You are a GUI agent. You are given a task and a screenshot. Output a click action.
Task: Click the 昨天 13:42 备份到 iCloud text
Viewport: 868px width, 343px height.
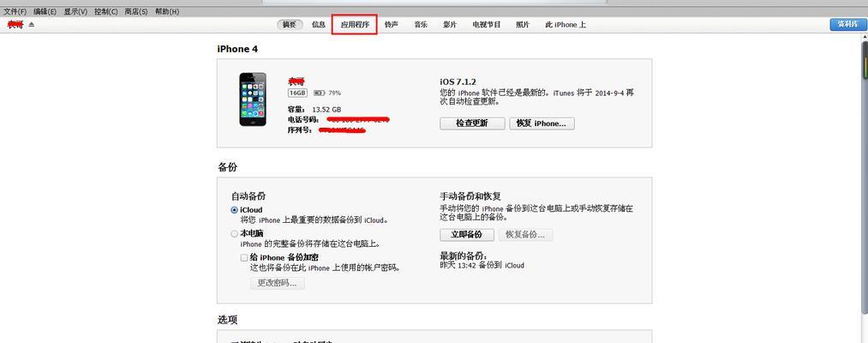(482, 266)
